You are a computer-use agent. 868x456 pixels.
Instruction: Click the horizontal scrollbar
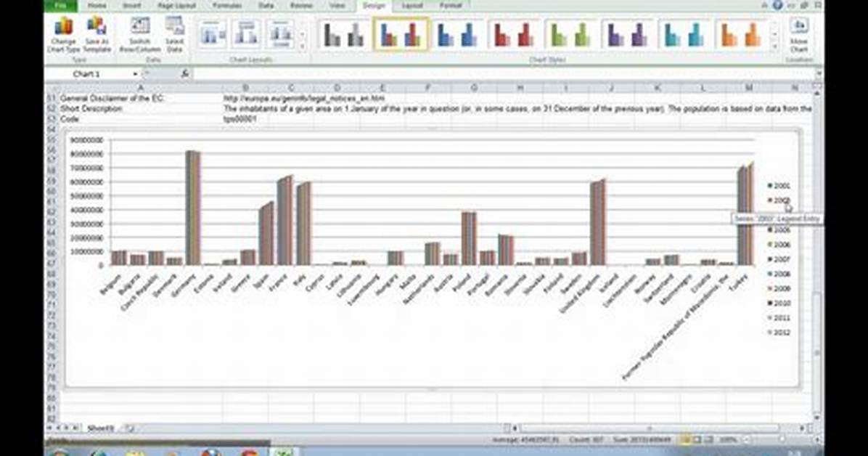pyautogui.click(x=650, y=428)
